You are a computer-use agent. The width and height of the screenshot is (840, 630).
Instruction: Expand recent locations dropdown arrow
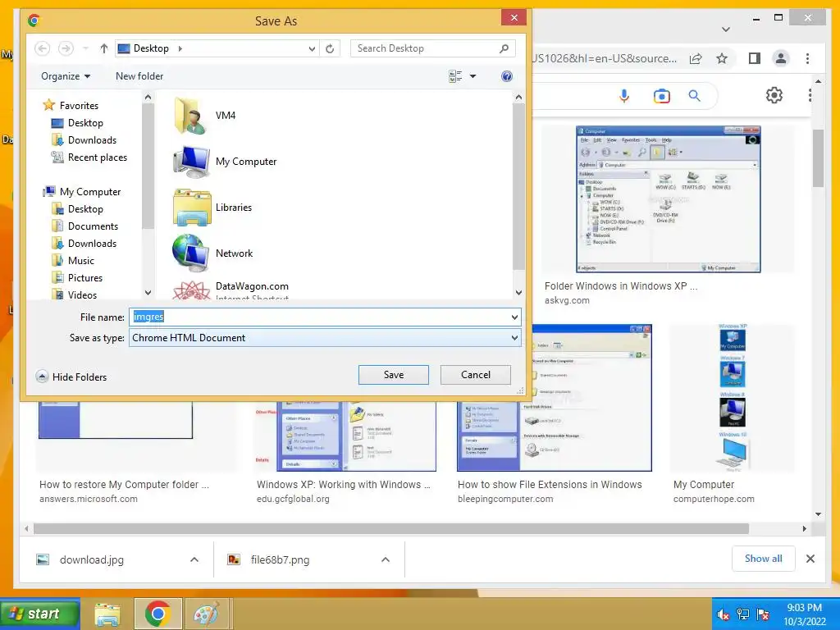point(85,48)
